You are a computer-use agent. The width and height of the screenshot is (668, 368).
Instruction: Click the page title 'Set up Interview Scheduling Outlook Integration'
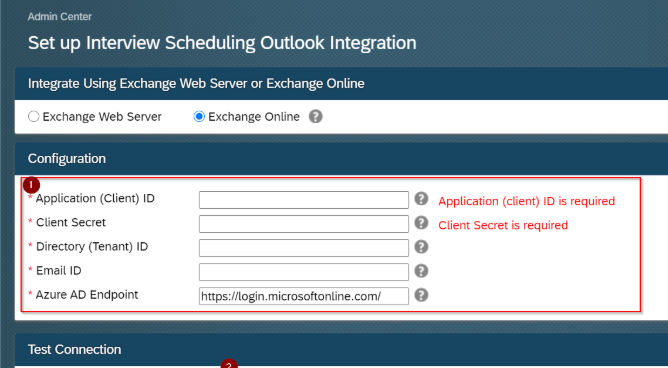[x=222, y=43]
